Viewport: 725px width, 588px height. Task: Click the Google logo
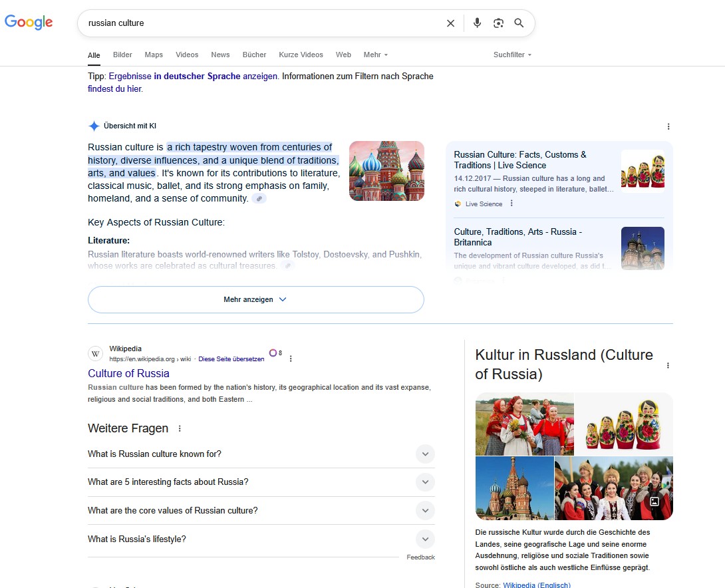click(x=29, y=22)
